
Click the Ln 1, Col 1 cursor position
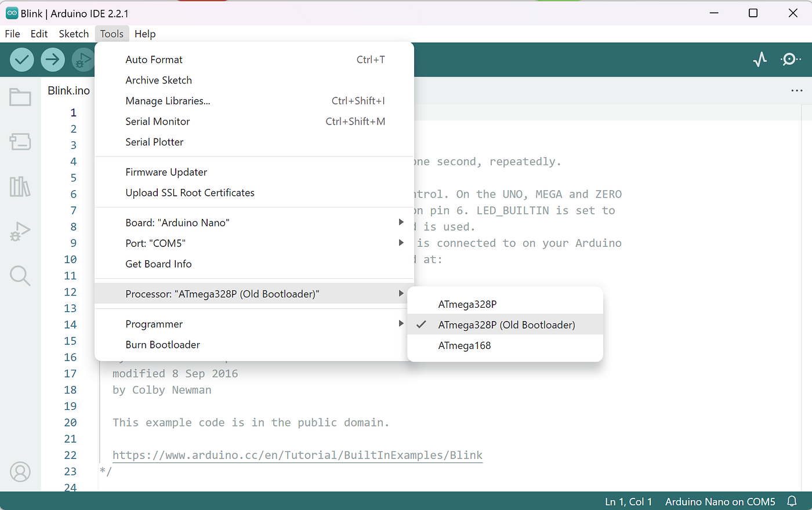pos(629,501)
